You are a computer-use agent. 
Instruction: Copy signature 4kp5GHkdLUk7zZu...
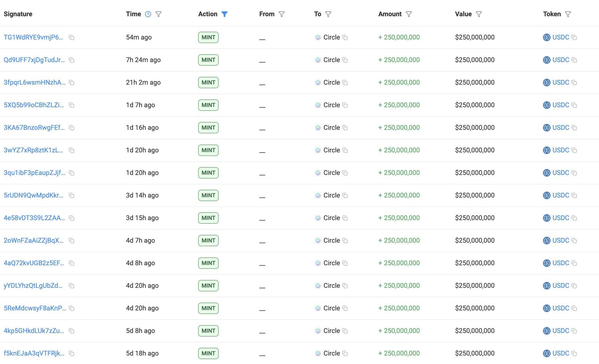tap(72, 331)
